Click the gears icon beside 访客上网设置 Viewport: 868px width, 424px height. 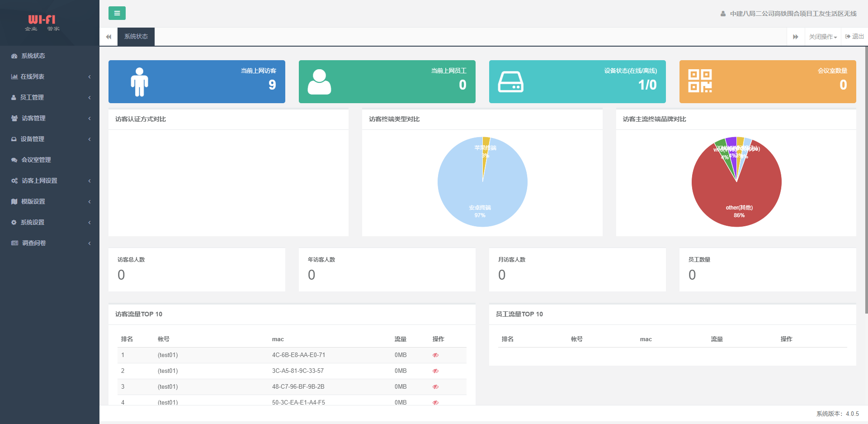pos(14,181)
